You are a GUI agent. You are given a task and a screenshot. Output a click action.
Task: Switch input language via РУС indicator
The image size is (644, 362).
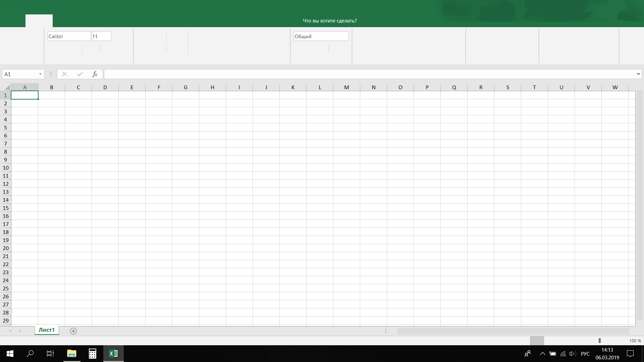coord(585,354)
